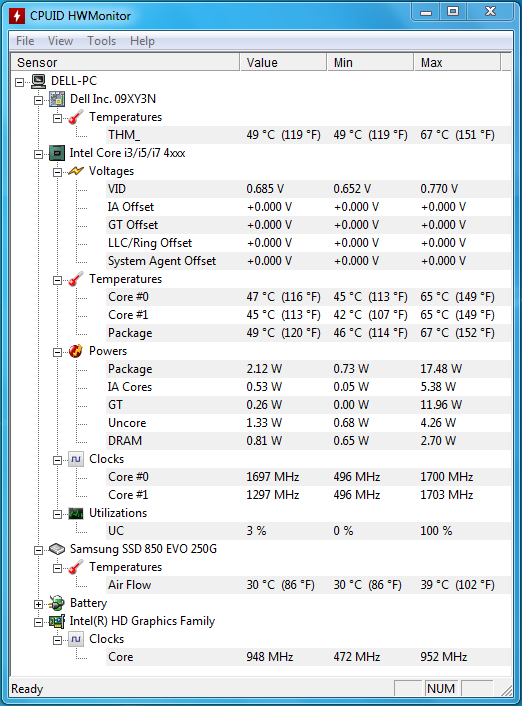Click the Utilizations graph icon
Viewport: 522px width, 706px height.
[76, 513]
